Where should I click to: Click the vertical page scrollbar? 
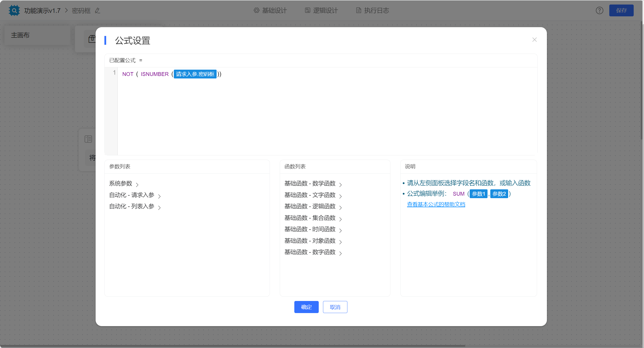click(642, 80)
